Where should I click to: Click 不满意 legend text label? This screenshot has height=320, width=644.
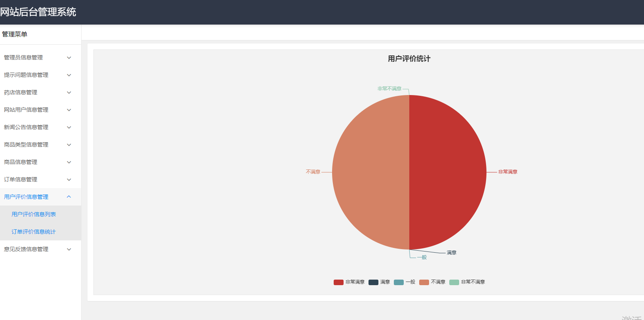[x=438, y=282]
